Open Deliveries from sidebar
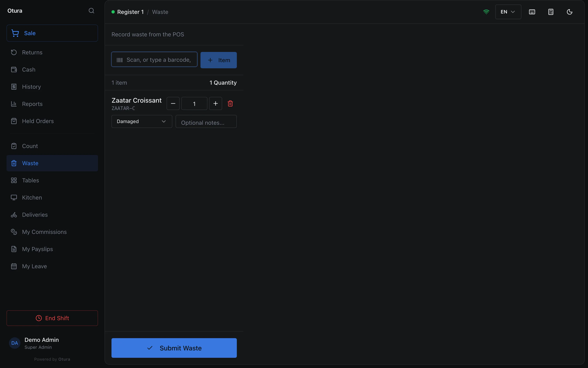 [52, 215]
